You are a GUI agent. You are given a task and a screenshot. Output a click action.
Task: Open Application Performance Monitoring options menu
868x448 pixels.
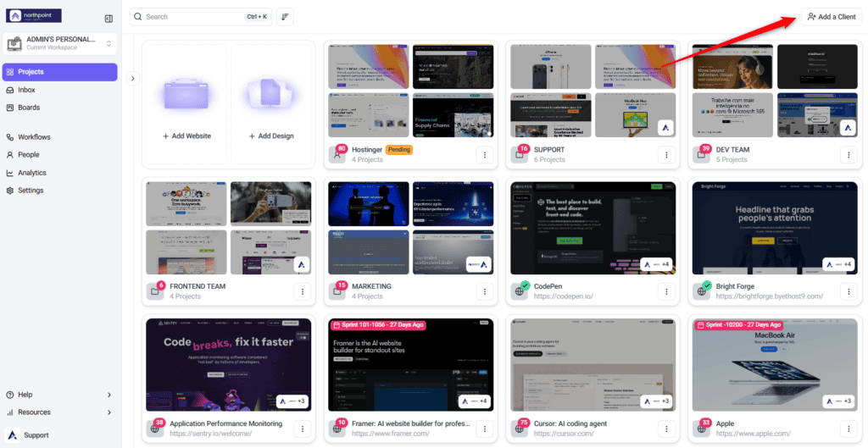point(303,428)
